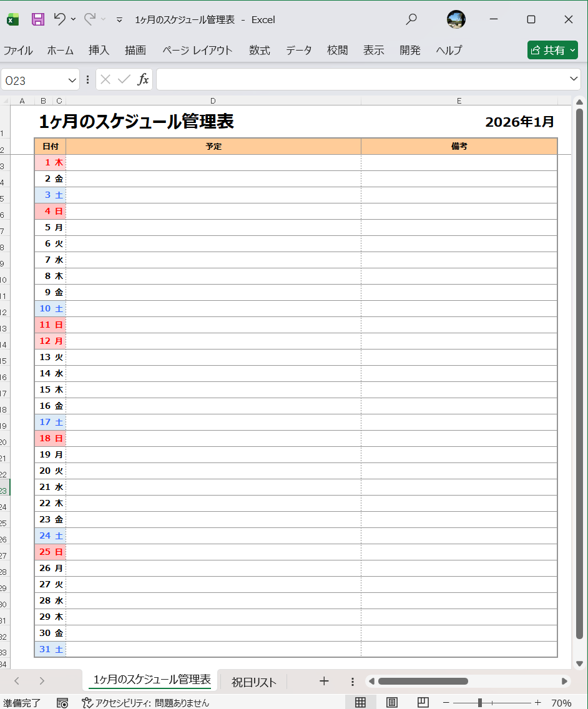
Task: Expand the Name Box dropdown
Action: pyautogui.click(x=72, y=80)
